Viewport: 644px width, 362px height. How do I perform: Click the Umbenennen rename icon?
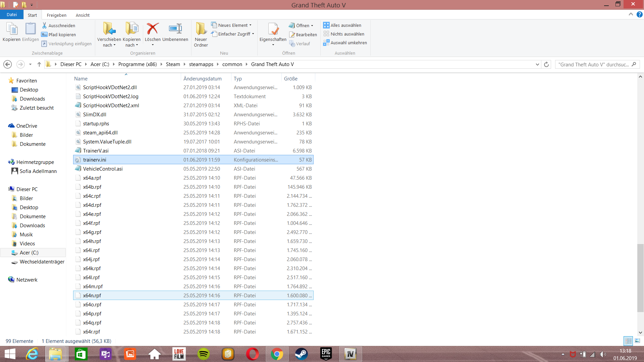175,29
